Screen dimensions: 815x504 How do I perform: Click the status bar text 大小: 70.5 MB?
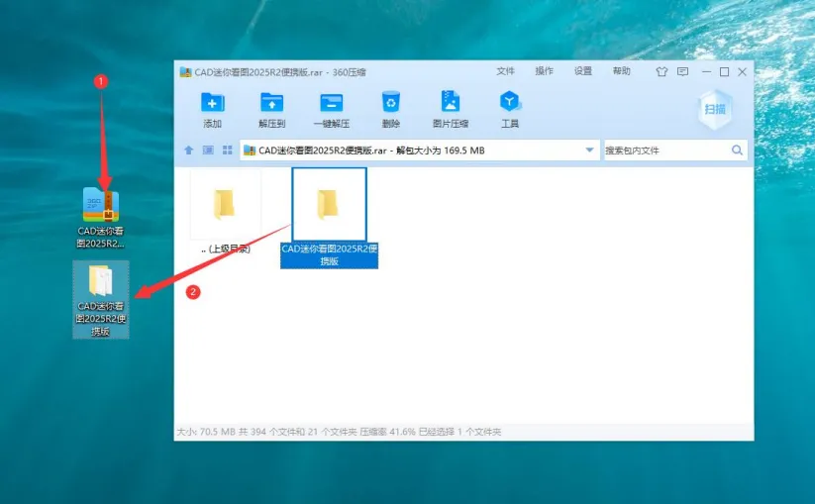pos(206,432)
